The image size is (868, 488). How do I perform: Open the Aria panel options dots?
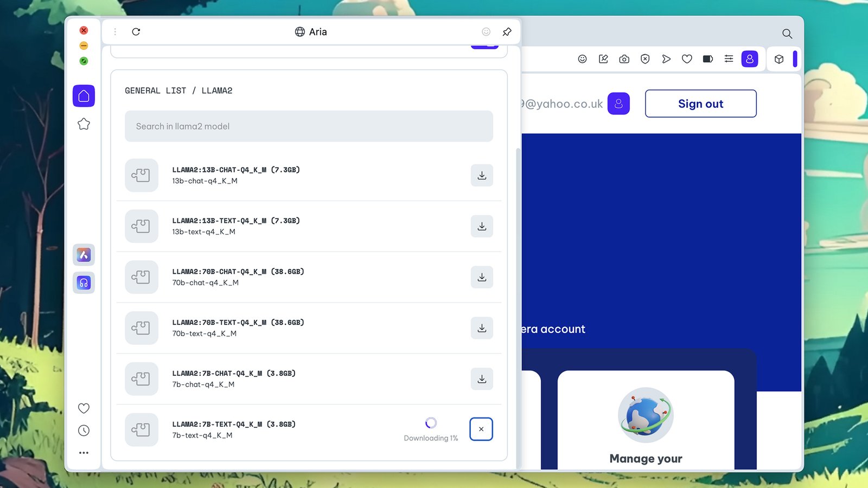point(115,32)
